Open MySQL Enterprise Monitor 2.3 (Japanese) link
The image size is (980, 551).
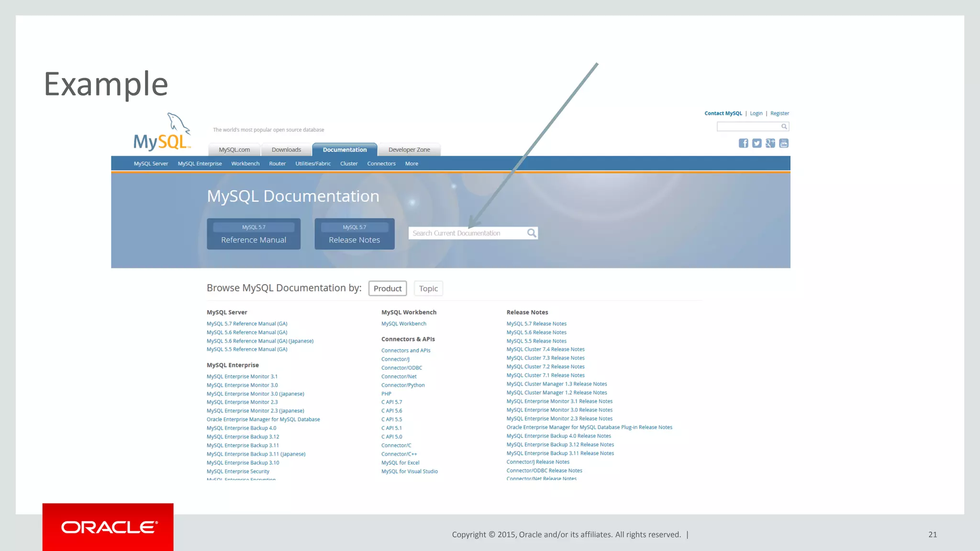pos(256,411)
